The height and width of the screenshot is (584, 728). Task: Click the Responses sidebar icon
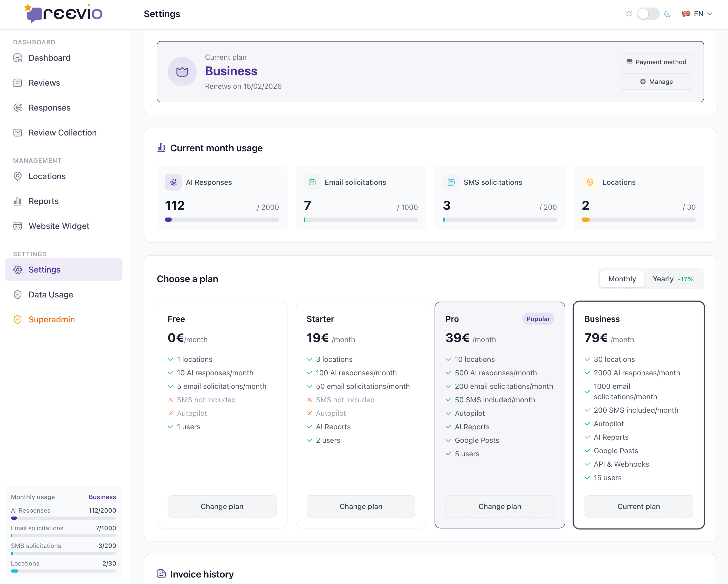[18, 108]
